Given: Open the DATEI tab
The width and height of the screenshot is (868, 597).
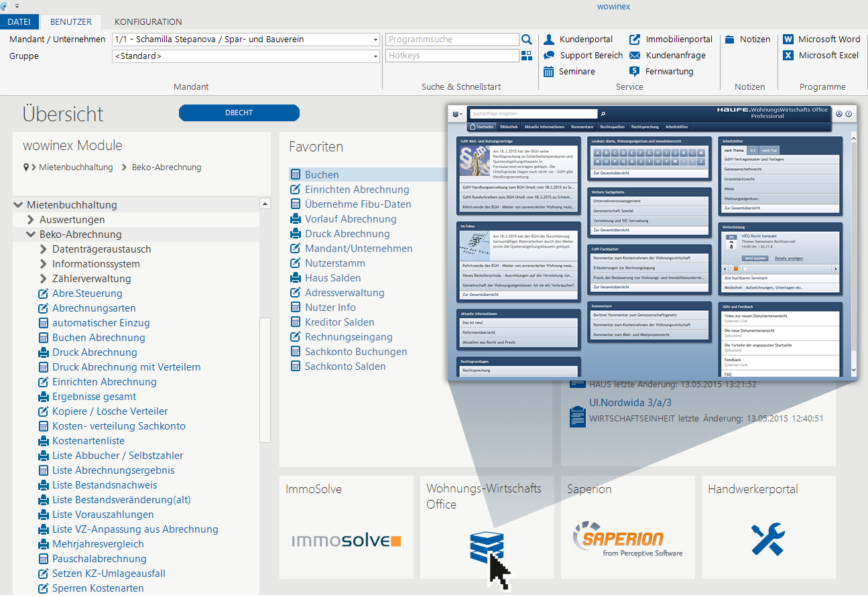Looking at the screenshot, I should point(19,22).
